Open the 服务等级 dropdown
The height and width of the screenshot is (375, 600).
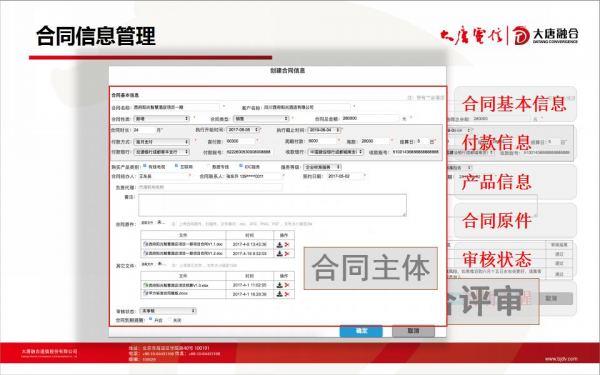click(322, 167)
